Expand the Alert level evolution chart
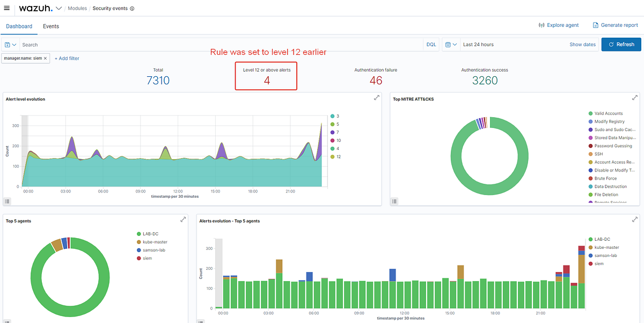644x323 pixels. click(376, 98)
